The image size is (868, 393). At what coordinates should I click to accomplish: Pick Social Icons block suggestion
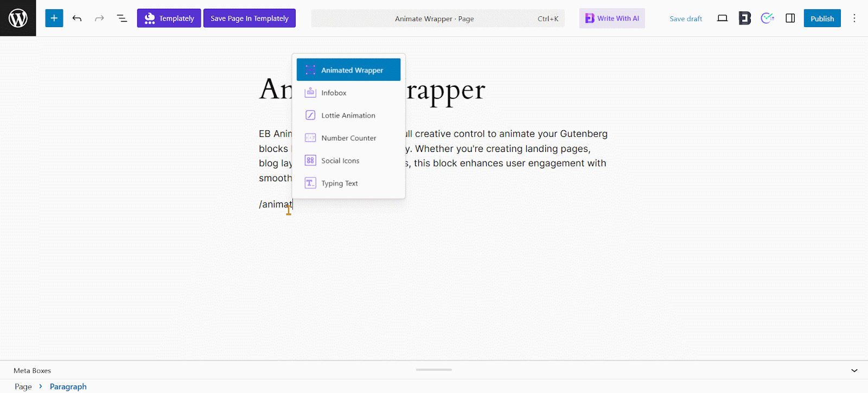[x=349, y=161]
